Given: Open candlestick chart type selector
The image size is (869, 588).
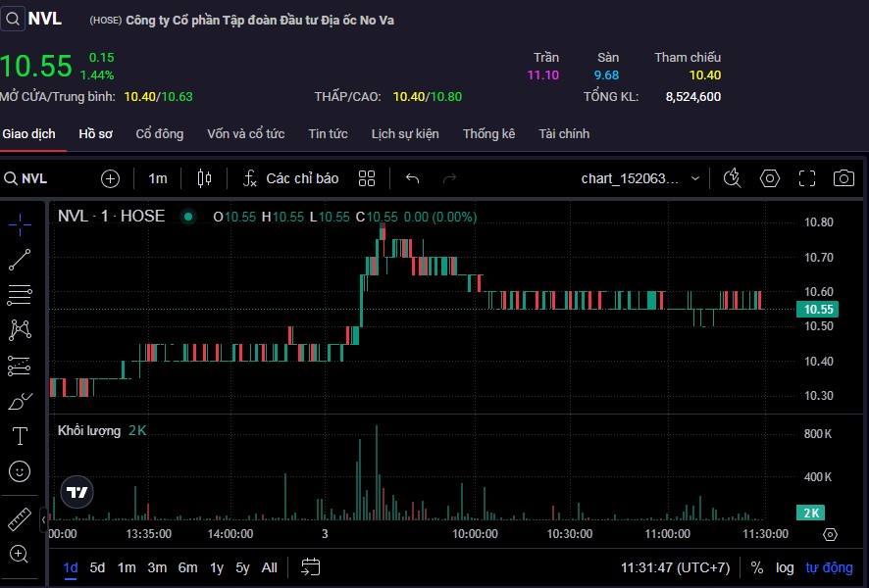Looking at the screenshot, I should click(204, 178).
